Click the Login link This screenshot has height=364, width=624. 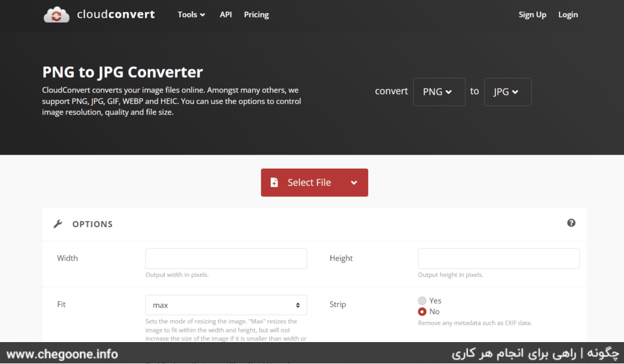[568, 15]
